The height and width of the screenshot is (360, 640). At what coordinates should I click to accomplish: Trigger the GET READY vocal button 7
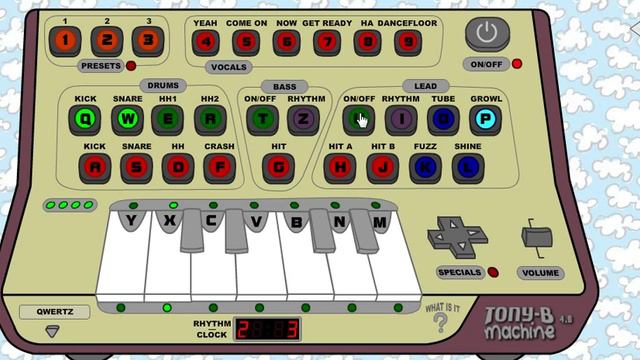point(327,42)
